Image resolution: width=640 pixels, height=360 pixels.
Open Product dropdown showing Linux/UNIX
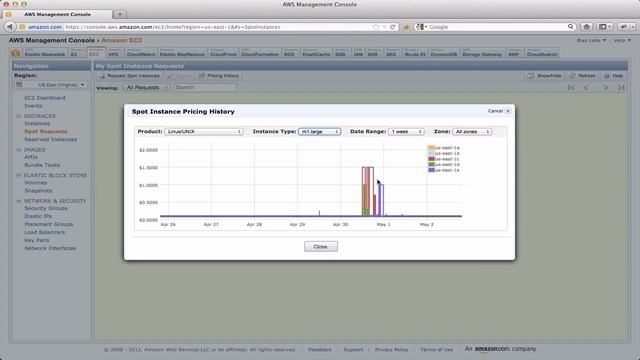(x=204, y=131)
